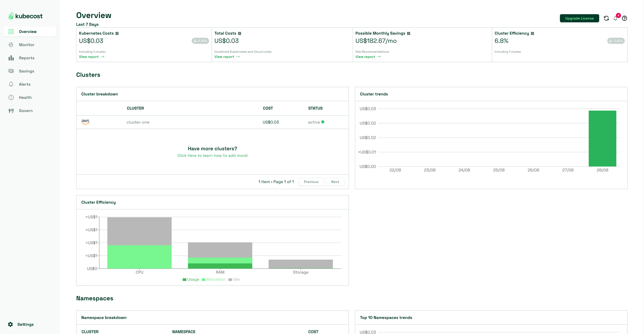Open the Settings gear in the sidebar
The height and width of the screenshot is (334, 644).
point(11,324)
